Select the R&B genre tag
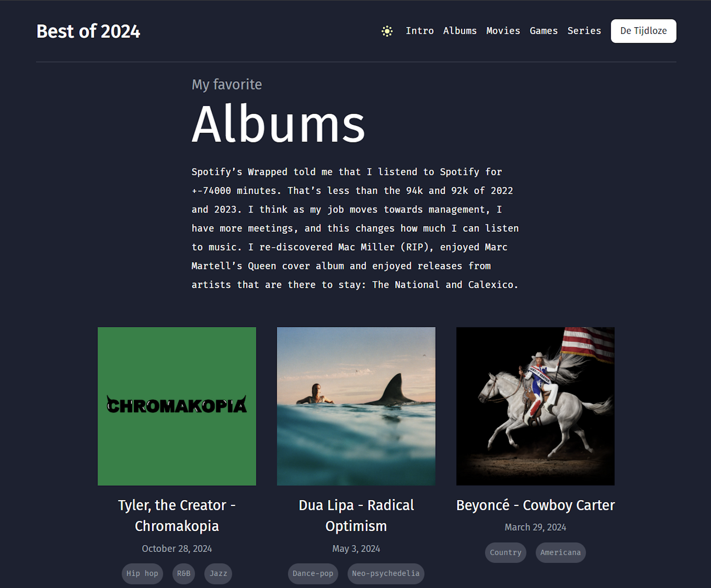This screenshot has width=711, height=588. (184, 573)
